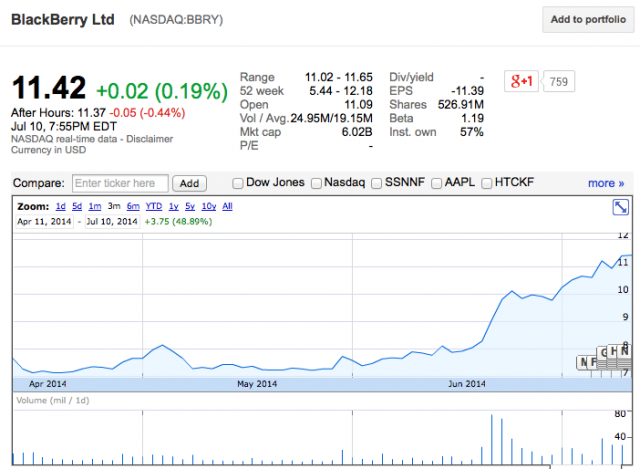Screen dimensions: 640x469
Task: Edit the Jul 10, 2014 end date field
Action: click(x=112, y=222)
